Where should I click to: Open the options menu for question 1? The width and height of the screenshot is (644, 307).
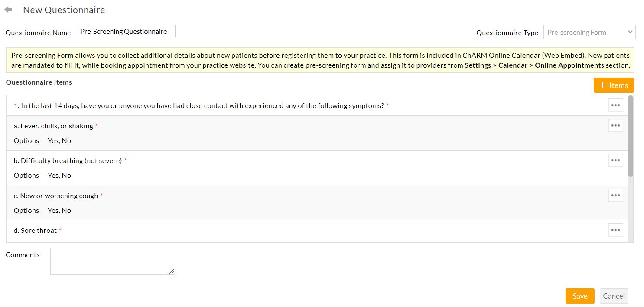tap(615, 105)
